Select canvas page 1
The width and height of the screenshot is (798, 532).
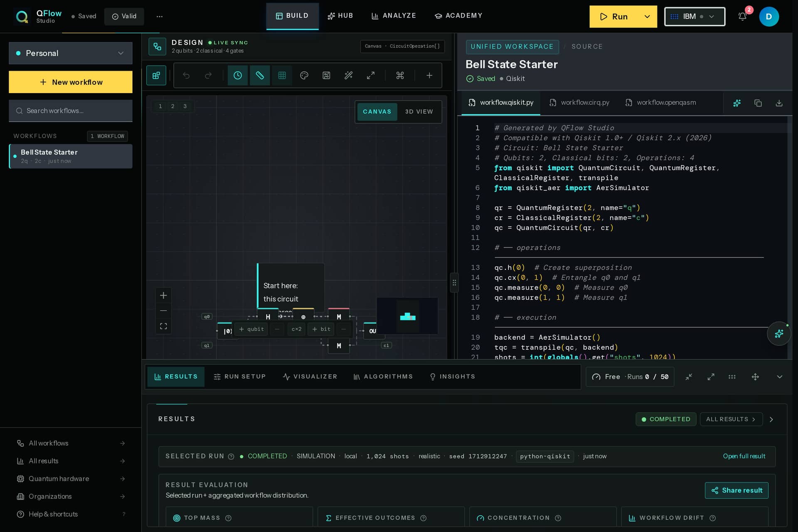(x=160, y=106)
